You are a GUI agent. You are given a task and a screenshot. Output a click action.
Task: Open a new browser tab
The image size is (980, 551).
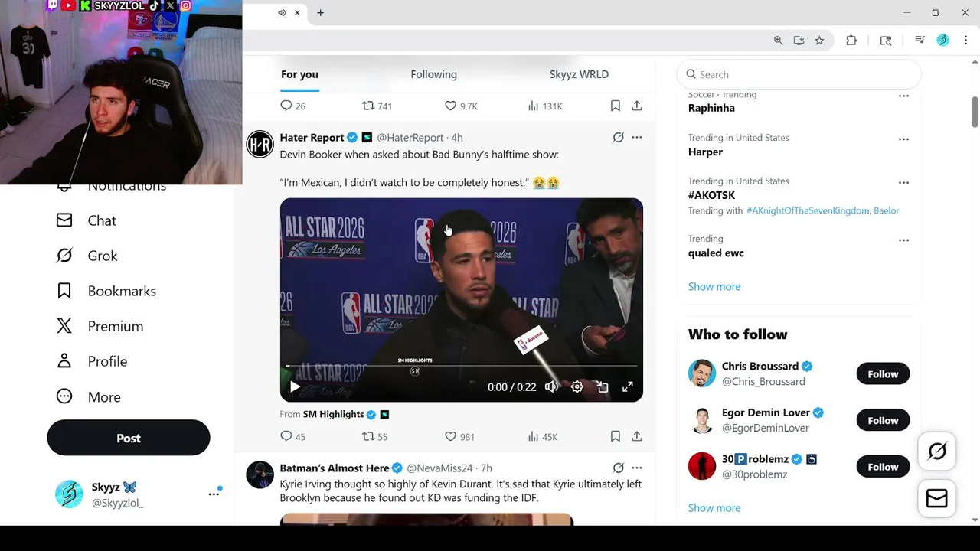(320, 13)
